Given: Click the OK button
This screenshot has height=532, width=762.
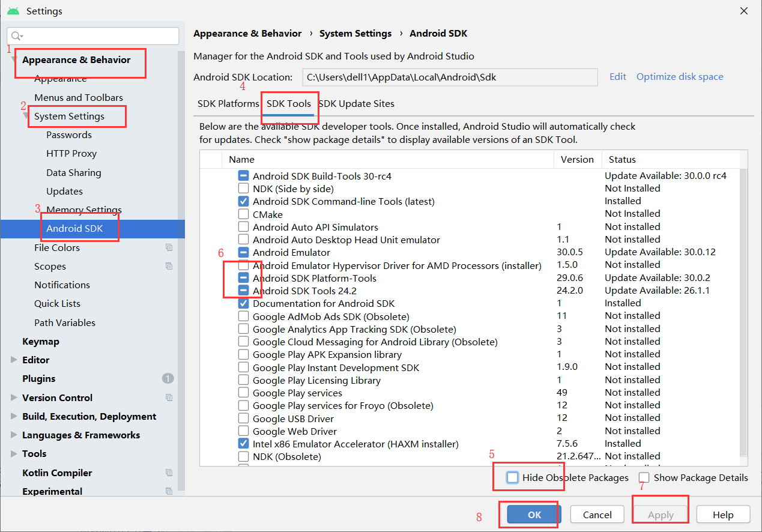Looking at the screenshot, I should [x=534, y=515].
